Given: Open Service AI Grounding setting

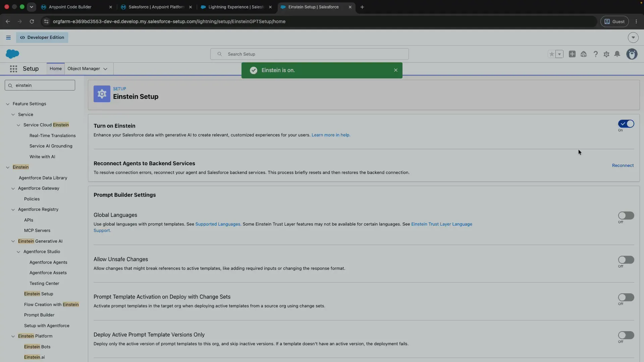Looking at the screenshot, I should [51, 146].
